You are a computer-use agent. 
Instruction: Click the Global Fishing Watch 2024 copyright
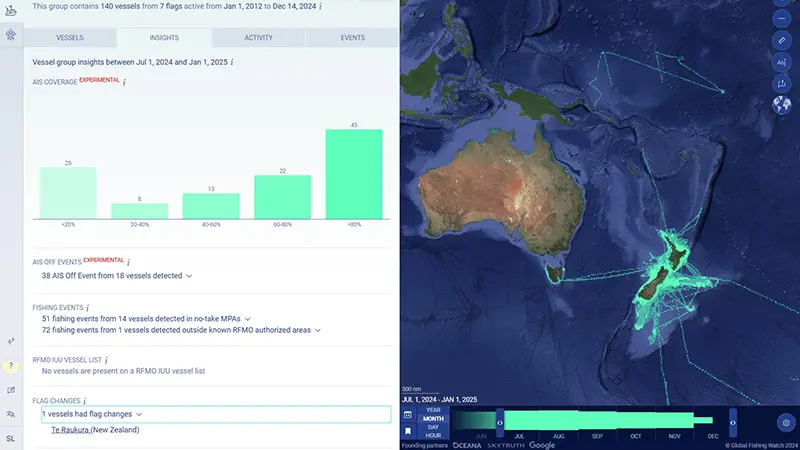coord(761,445)
